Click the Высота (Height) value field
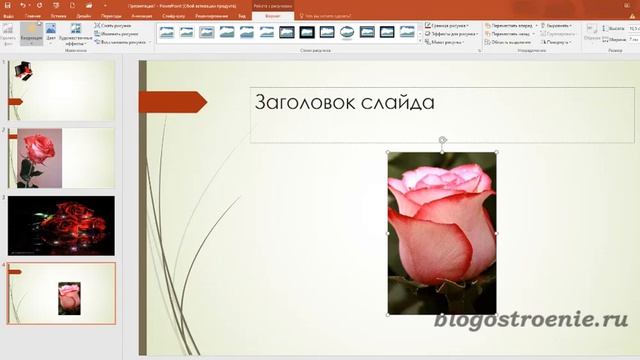The width and height of the screenshot is (640, 360). coord(634,29)
